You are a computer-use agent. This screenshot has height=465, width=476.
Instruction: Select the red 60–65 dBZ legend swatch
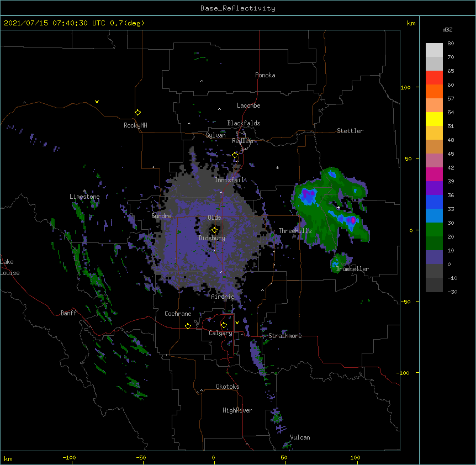click(x=434, y=78)
